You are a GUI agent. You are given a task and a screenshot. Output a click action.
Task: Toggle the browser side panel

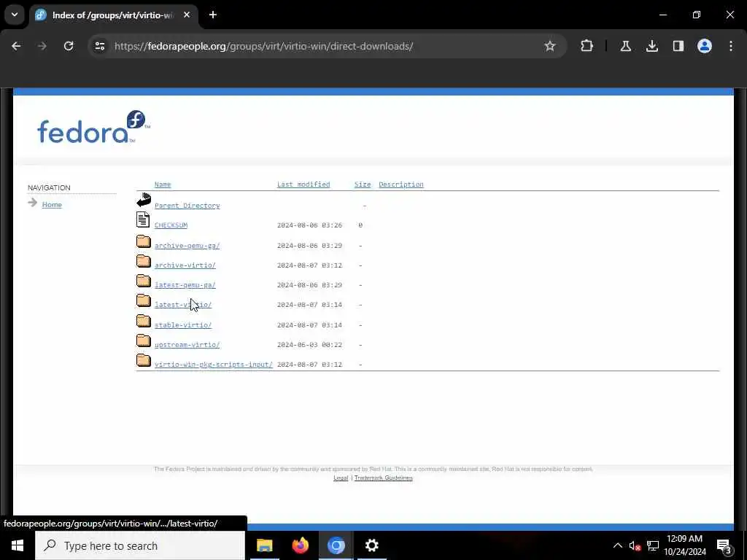pyautogui.click(x=678, y=46)
